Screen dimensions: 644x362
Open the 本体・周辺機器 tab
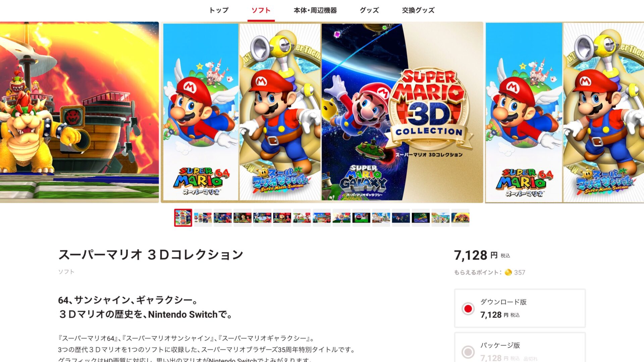click(x=315, y=10)
